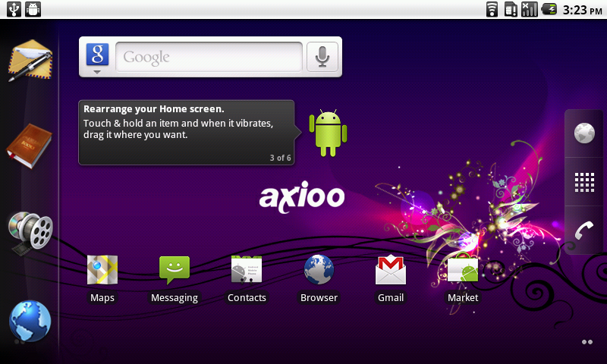Tap the 'Maps' label text
Screen dimensions: 607x364
point(102,297)
